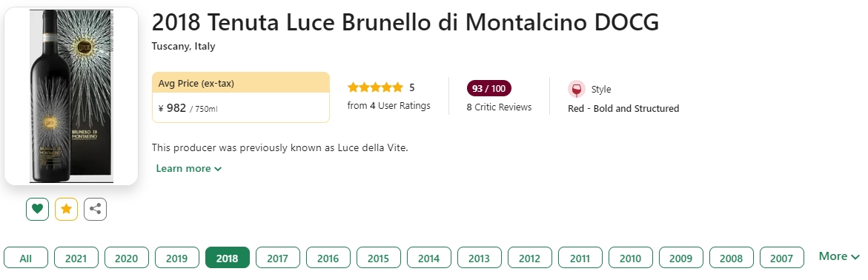
Task: Select the 2017 vintage tab
Action: (x=277, y=258)
